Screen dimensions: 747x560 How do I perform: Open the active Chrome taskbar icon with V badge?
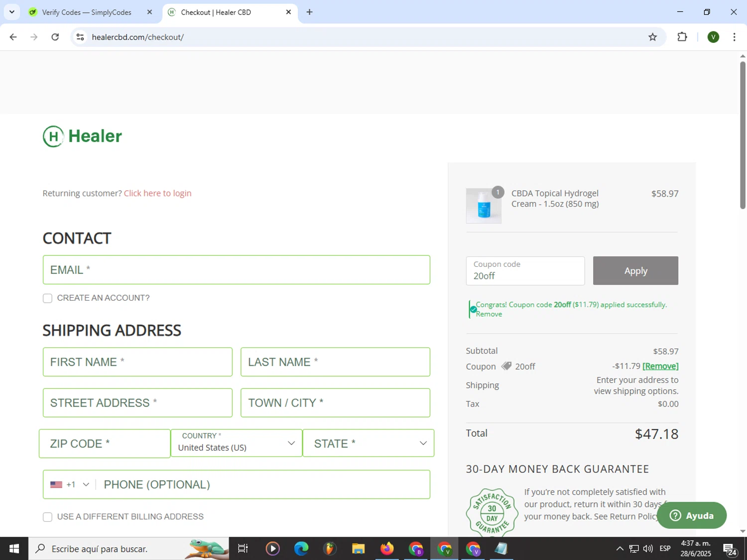coord(444,549)
